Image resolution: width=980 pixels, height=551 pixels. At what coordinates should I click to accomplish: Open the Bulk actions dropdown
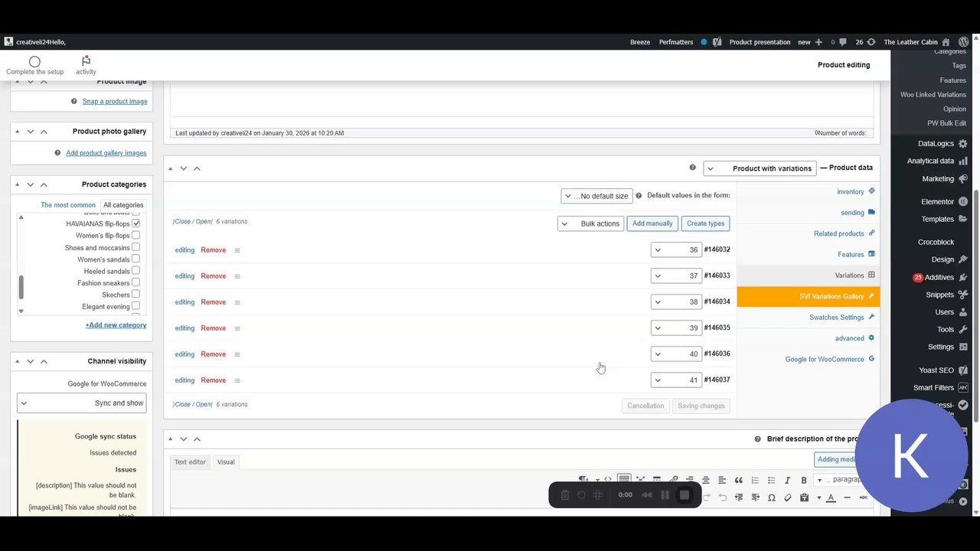590,223
